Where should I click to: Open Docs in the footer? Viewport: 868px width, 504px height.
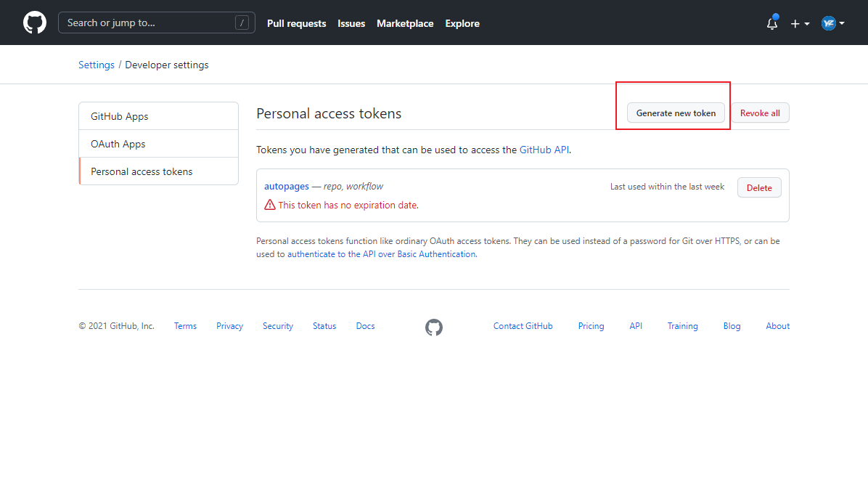click(365, 326)
